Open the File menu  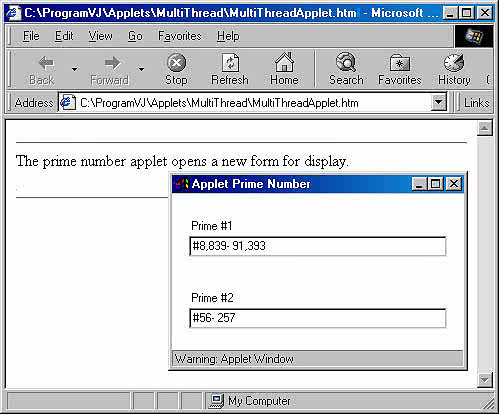coord(31,36)
